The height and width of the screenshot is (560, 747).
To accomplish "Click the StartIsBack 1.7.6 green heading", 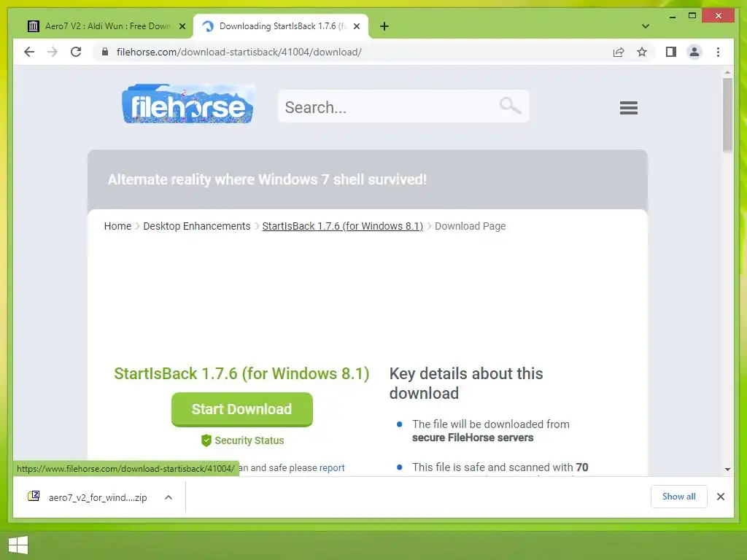I will pyautogui.click(x=241, y=374).
